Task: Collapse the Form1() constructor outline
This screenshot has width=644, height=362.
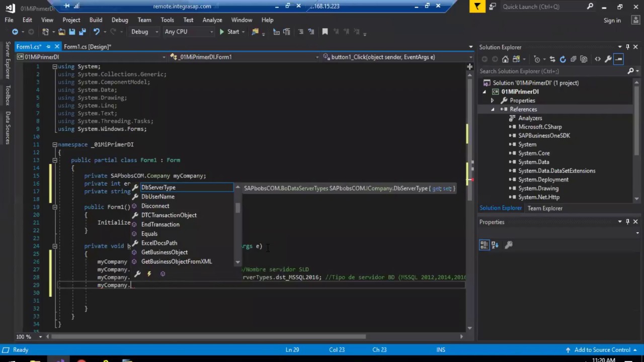Action: 54,207
